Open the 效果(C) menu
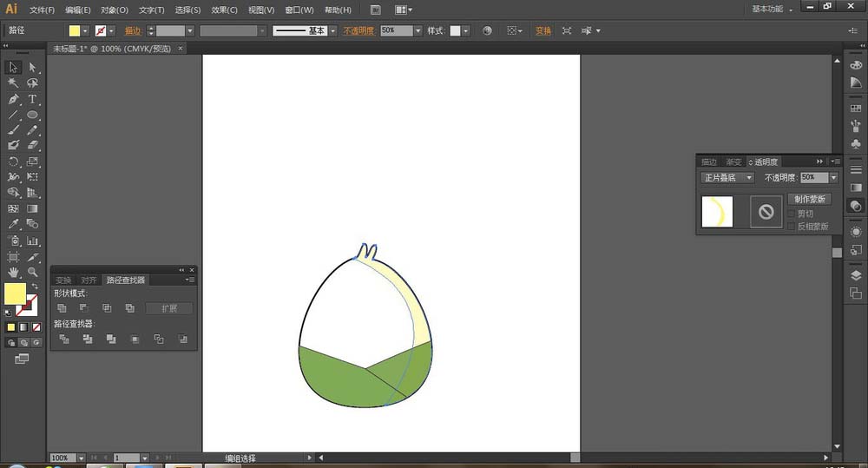This screenshot has width=868, height=468. 224,10
